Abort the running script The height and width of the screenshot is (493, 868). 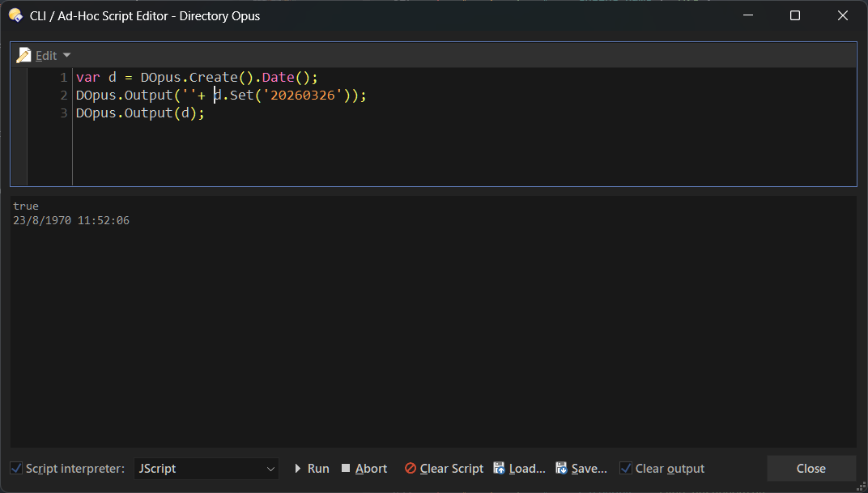click(346, 469)
